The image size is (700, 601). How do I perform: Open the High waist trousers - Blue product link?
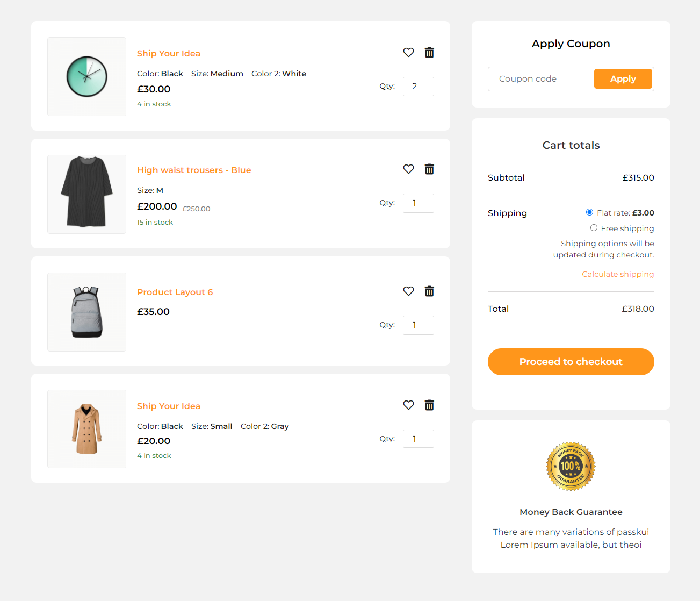click(x=194, y=170)
